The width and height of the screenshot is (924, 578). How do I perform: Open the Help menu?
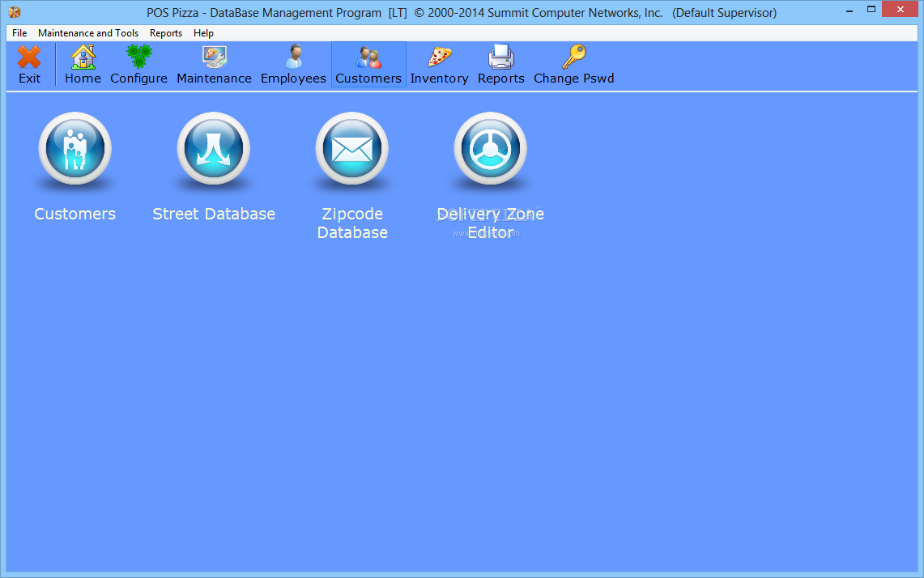[x=203, y=33]
